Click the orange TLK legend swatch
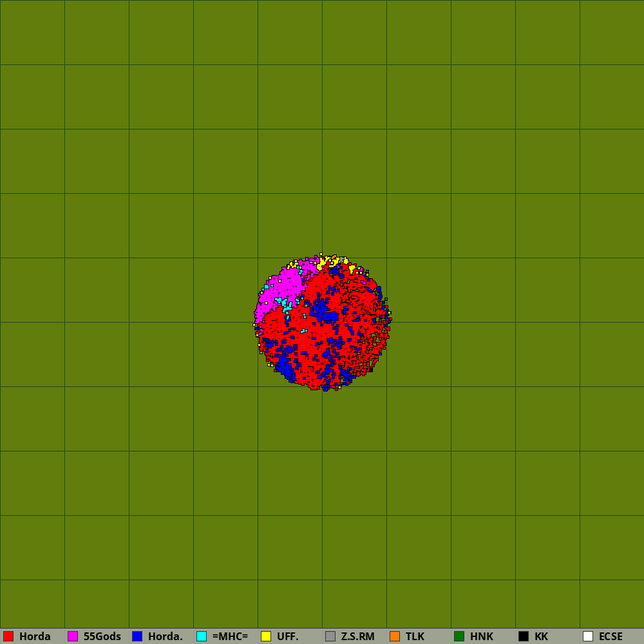644x644 pixels. pos(395,636)
